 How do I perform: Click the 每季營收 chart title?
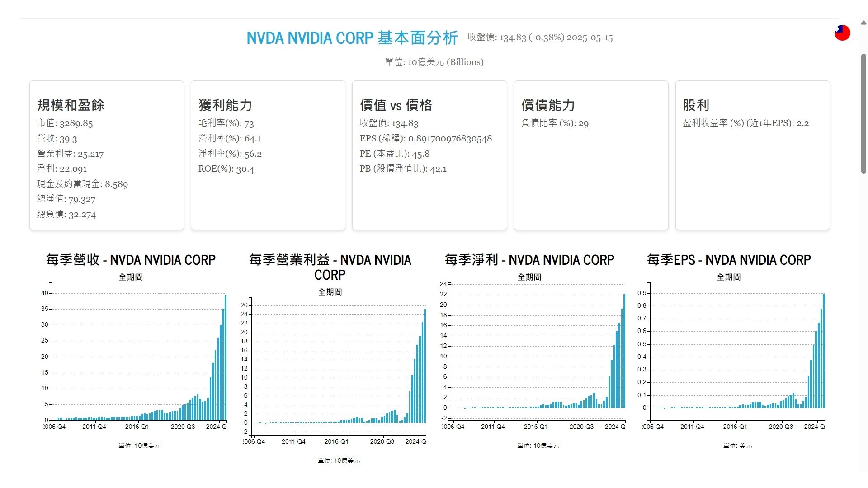pos(131,260)
